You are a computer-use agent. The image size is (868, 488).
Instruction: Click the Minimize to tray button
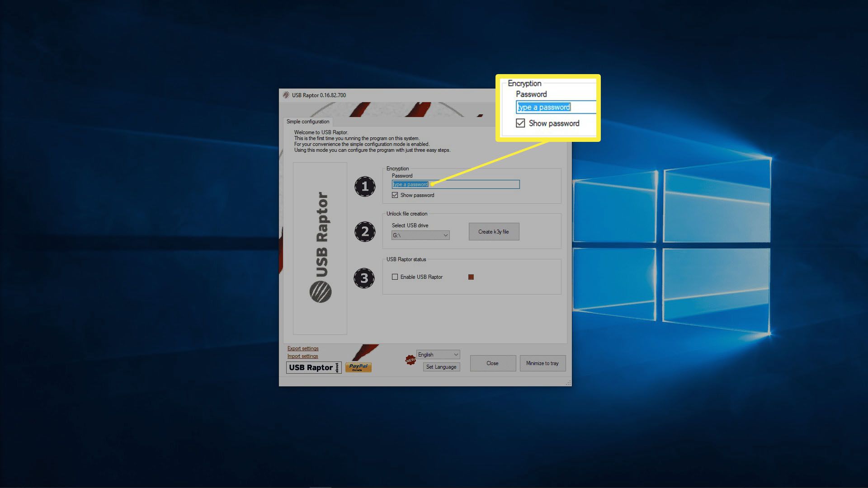[x=542, y=363]
